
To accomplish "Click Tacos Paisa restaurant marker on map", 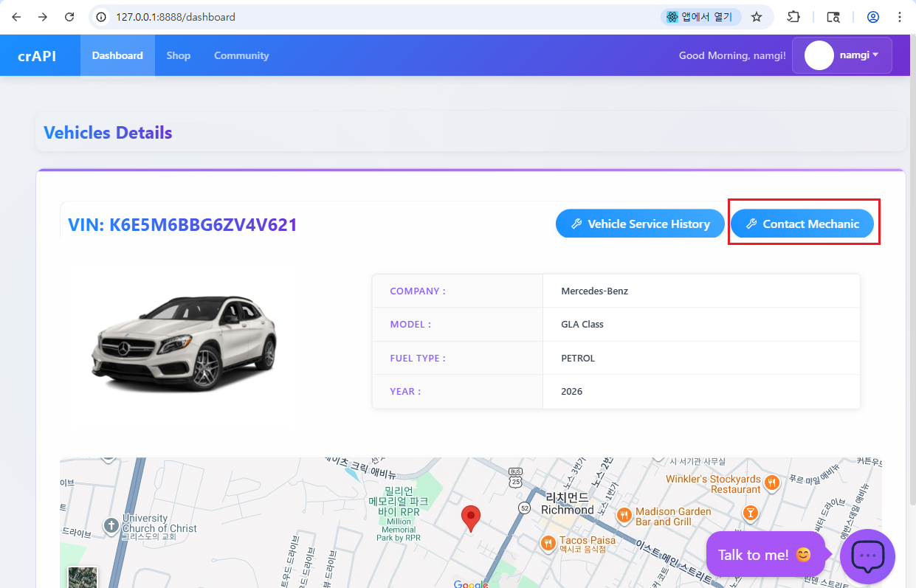I will coord(548,544).
